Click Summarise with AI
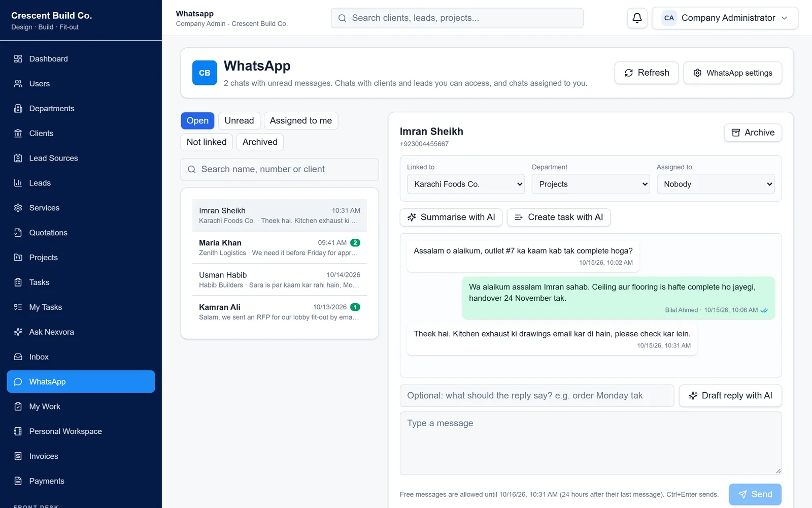Screen dimensions: 812x508 pyautogui.click(x=451, y=217)
